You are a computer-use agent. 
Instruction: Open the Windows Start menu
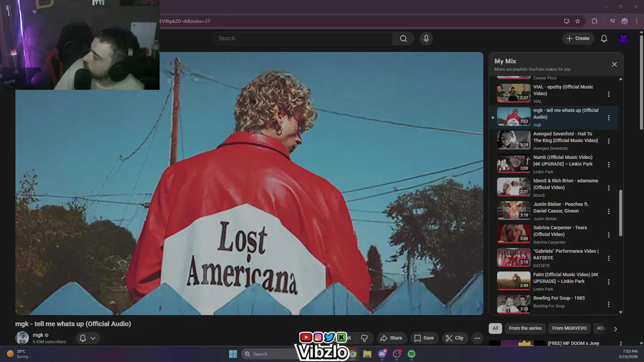tap(233, 354)
